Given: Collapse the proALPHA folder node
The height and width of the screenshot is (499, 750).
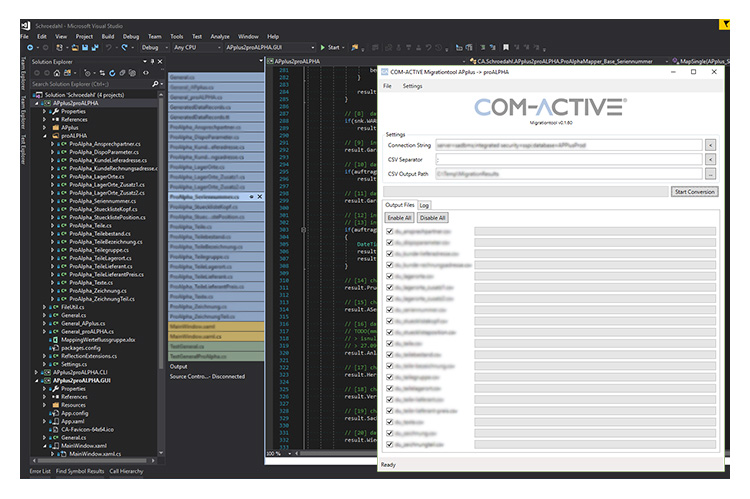Looking at the screenshot, I should click(44, 136).
